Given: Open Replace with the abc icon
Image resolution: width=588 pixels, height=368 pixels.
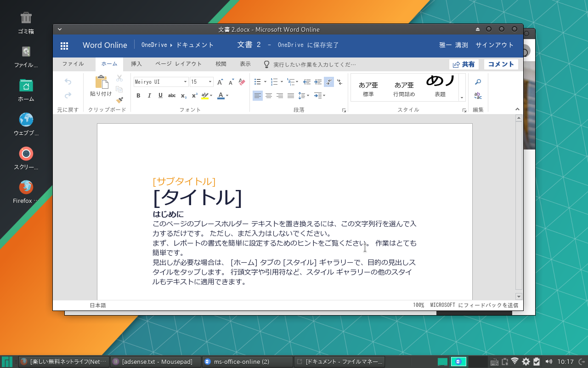Looking at the screenshot, I should pos(478,96).
